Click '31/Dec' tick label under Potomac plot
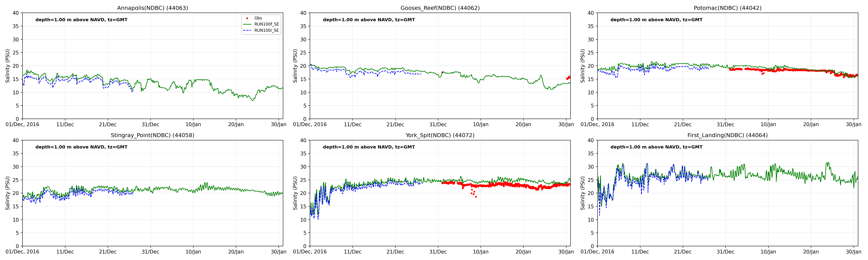The width and height of the screenshot is (868, 260). coord(726,125)
